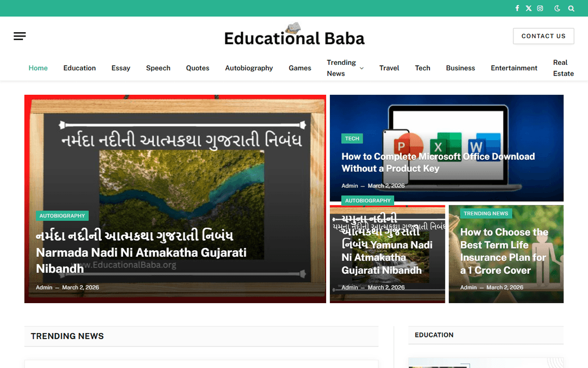This screenshot has width=588, height=368.
Task: Click the Education sidebar heading
Action: pos(434,335)
